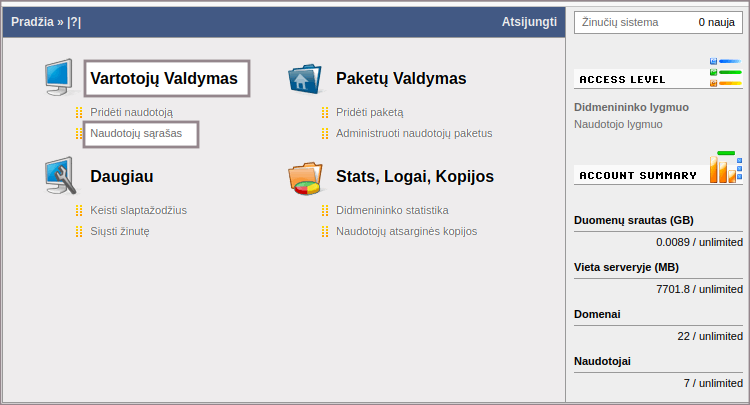Click the Account Summary bar chart icon
The height and width of the screenshot is (405, 750).
click(725, 168)
